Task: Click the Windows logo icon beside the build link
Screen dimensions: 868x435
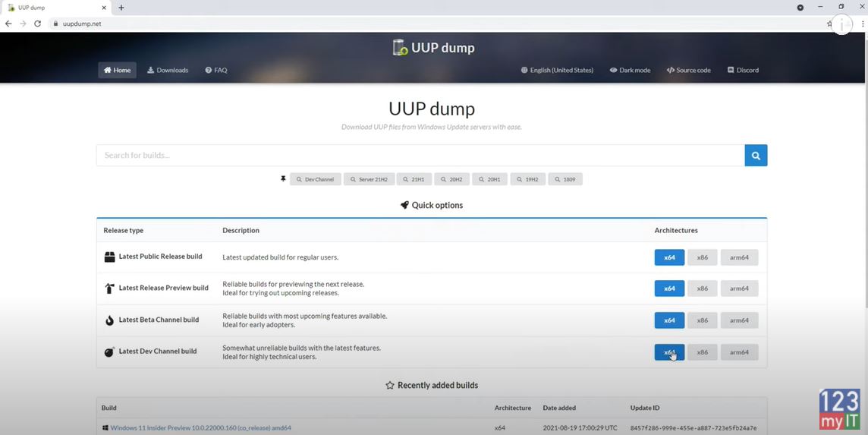Action: click(x=105, y=428)
